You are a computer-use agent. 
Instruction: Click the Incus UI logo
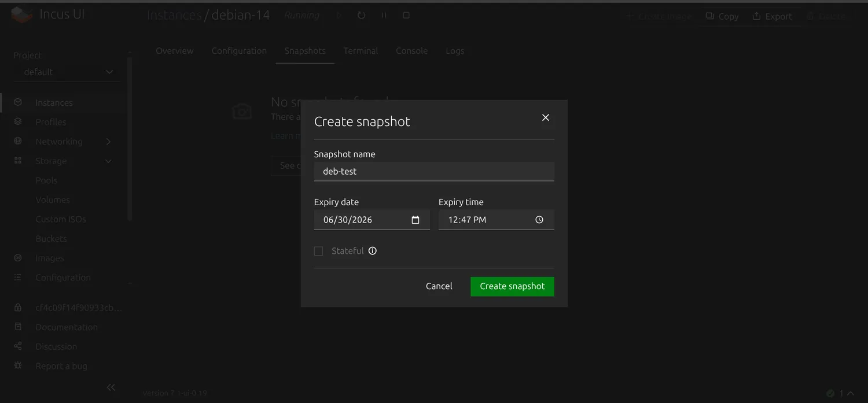tap(23, 15)
